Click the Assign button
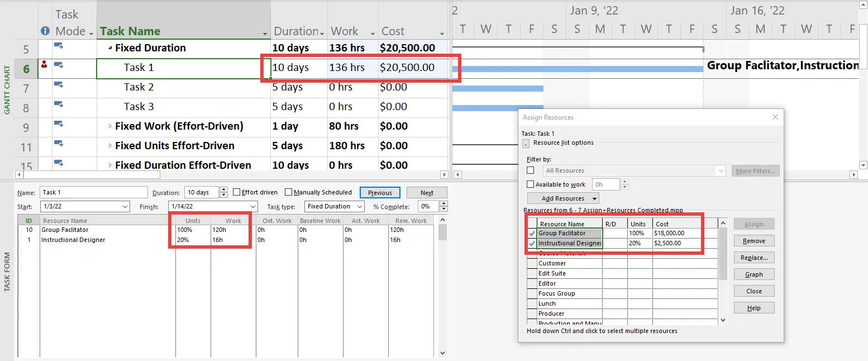The width and height of the screenshot is (868, 361). (753, 224)
